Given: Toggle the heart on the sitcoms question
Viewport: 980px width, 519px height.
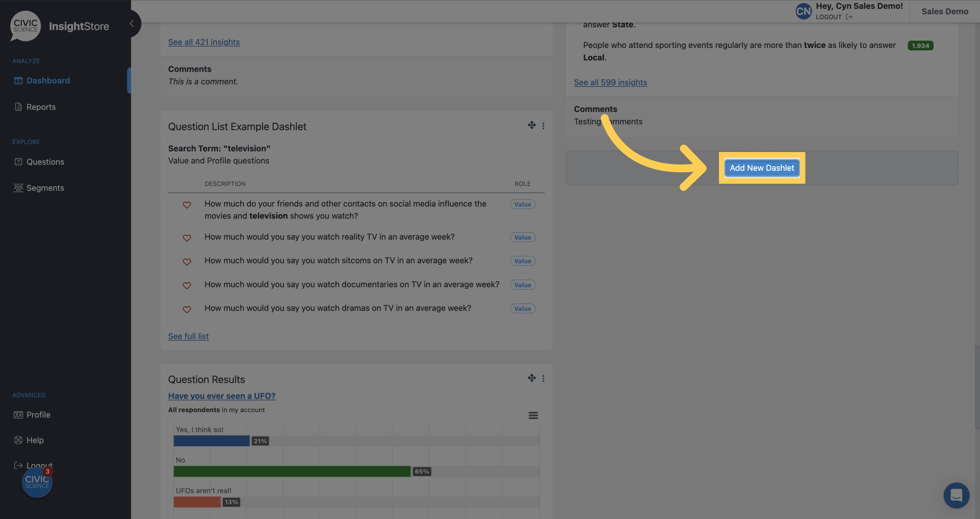Looking at the screenshot, I should point(187,262).
